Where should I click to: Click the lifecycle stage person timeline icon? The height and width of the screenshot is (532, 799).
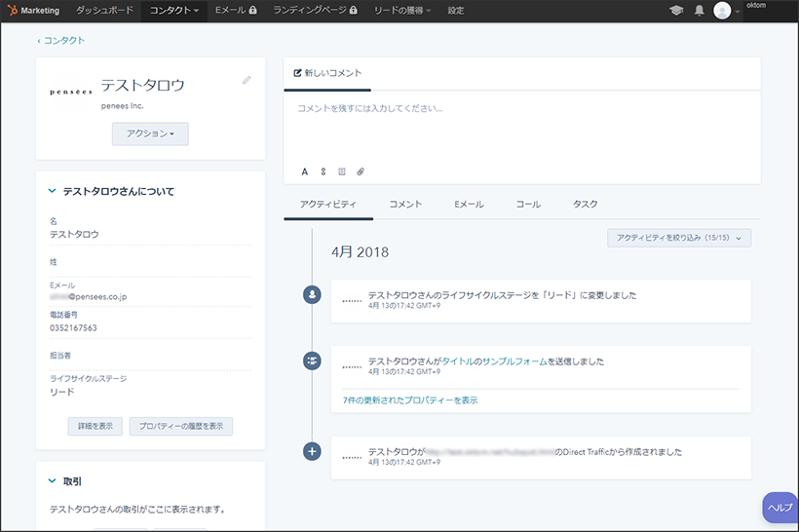(312, 294)
